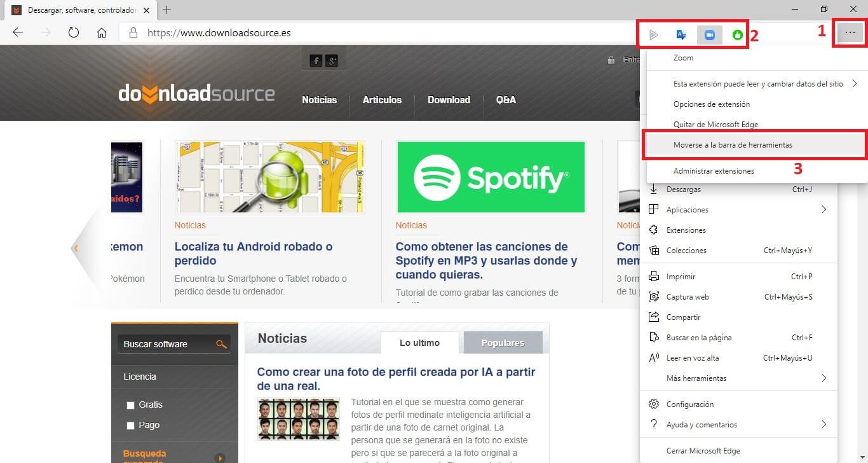Click the Facebook icon in site header
The image size is (868, 463).
click(x=316, y=60)
